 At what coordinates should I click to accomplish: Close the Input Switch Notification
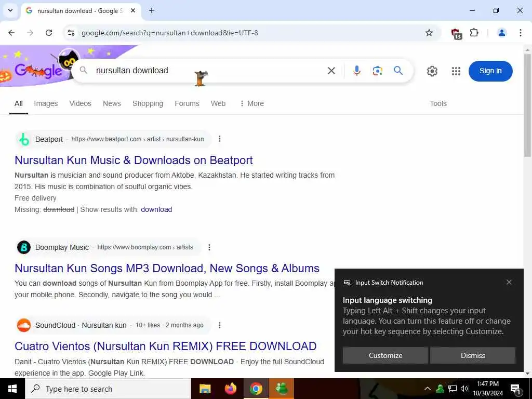tap(509, 282)
